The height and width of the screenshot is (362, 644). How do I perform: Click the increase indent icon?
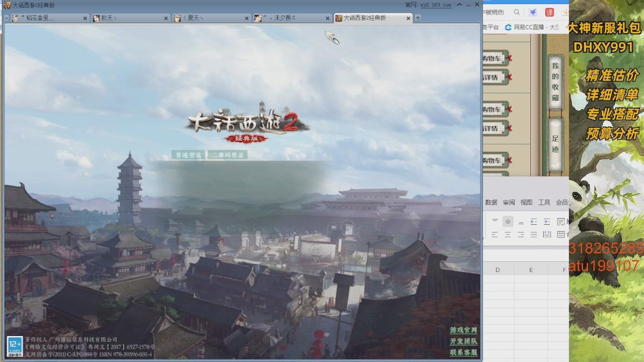(x=547, y=221)
